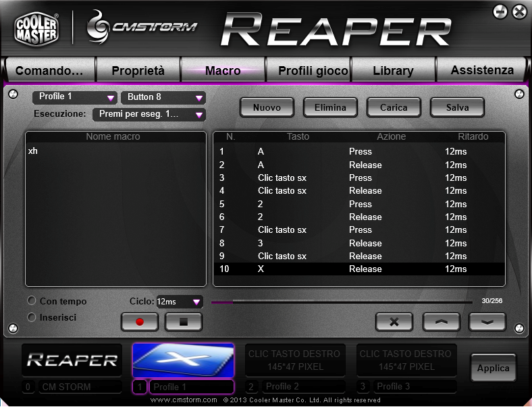Select the blue X Profile 1 thumbnail
Screen dimensions: 532x407
tap(183, 360)
